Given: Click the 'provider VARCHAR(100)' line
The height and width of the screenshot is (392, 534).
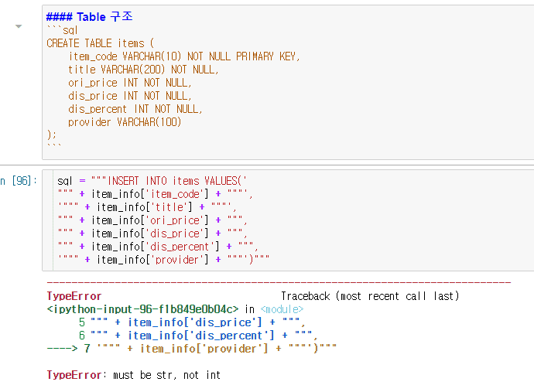Looking at the screenshot, I should (x=125, y=122).
